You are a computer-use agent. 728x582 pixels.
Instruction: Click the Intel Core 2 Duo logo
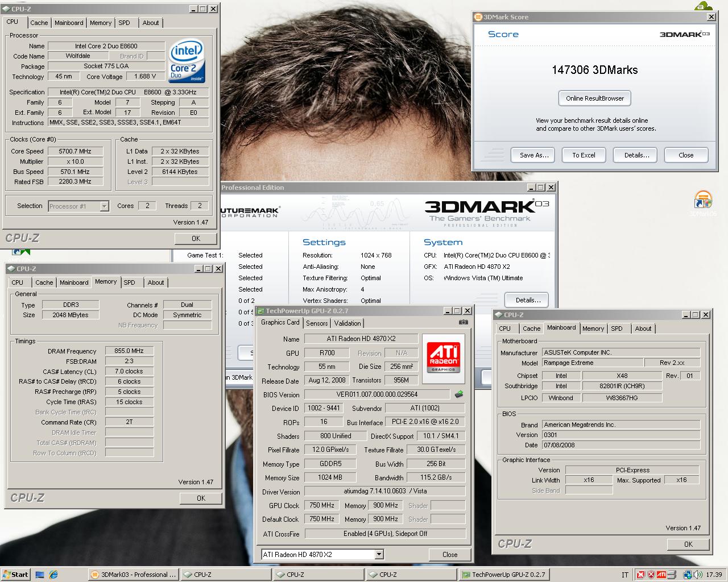(187, 62)
